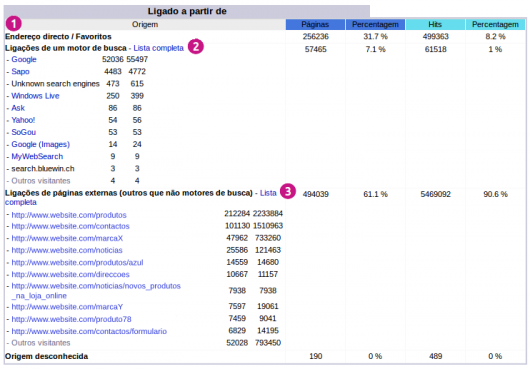530x369 pixels.
Task: Select the 8.2 % percentage value
Action: (495, 36)
